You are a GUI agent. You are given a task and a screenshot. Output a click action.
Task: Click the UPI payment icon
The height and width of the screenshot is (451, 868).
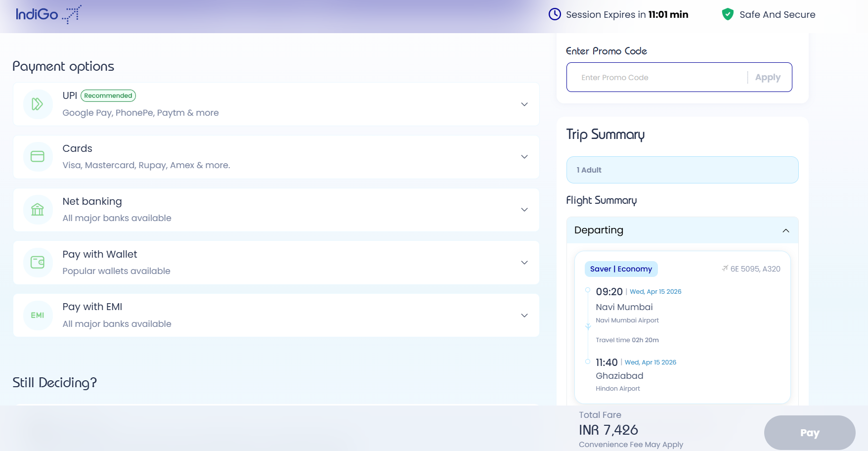38,104
